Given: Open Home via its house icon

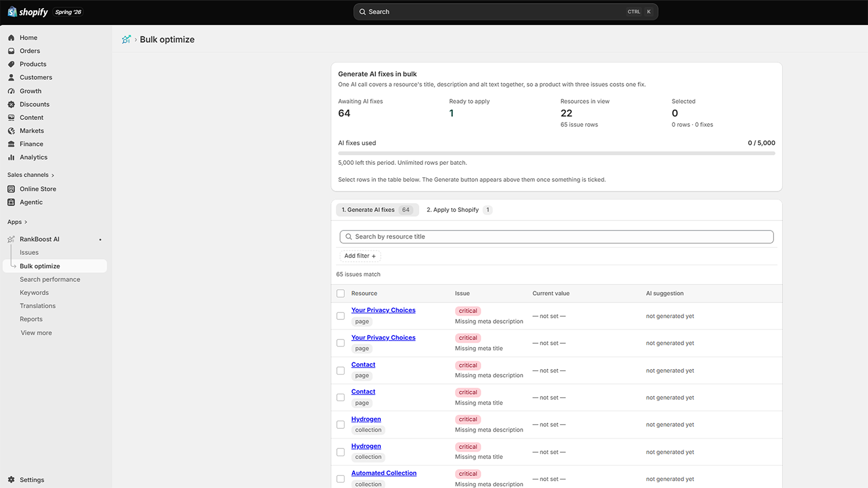Looking at the screenshot, I should 11,38.
